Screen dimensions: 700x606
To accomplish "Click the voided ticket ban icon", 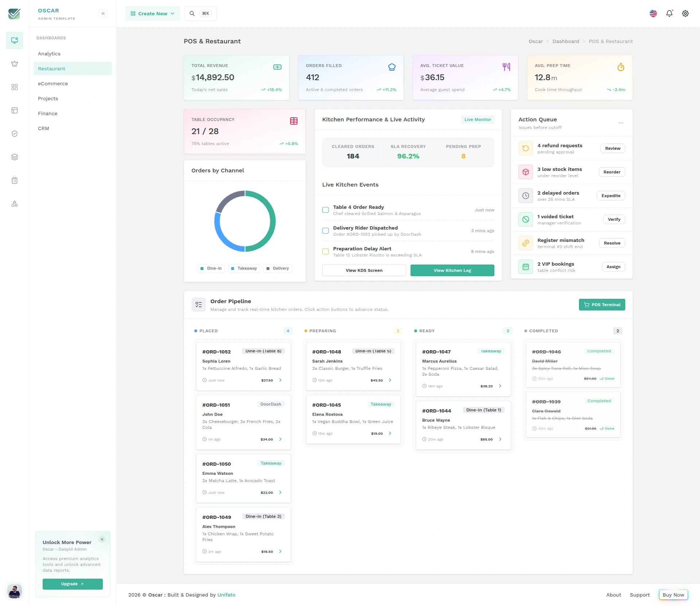I will (526, 219).
